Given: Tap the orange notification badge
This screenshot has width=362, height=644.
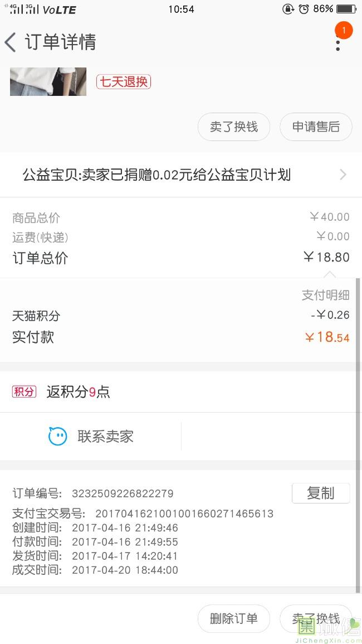Looking at the screenshot, I should pyautogui.click(x=344, y=30).
